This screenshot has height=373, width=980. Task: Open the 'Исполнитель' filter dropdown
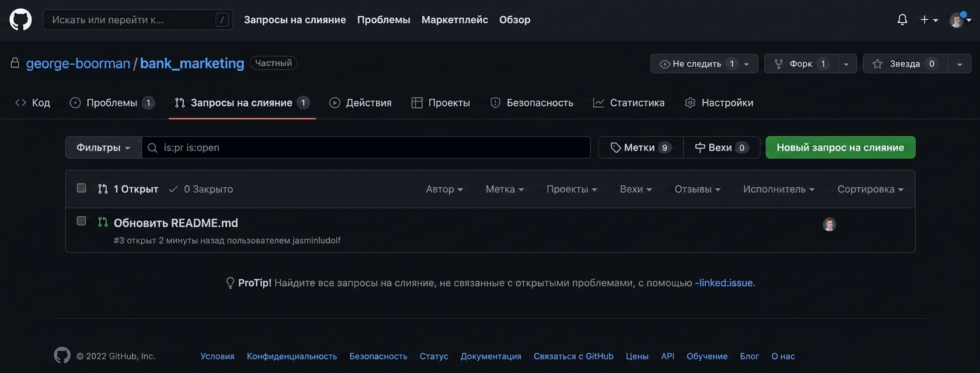pos(779,189)
